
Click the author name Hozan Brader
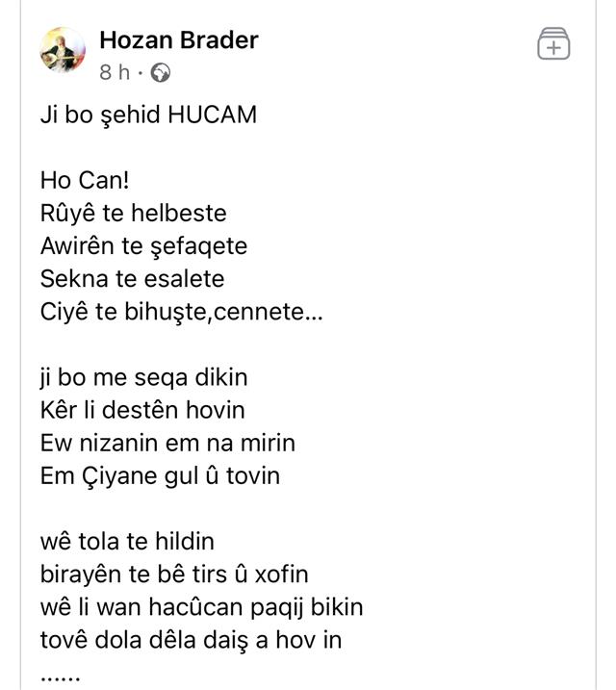(x=179, y=40)
